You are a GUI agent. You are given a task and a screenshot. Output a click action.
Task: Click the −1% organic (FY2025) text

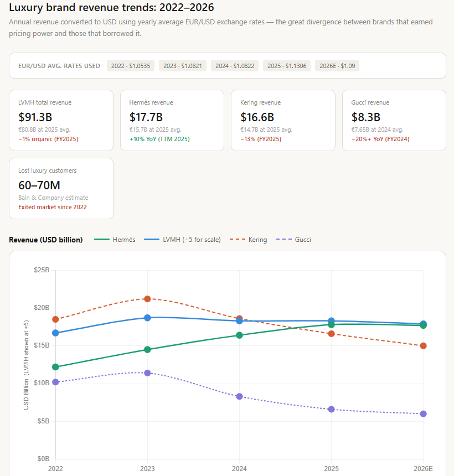48,139
